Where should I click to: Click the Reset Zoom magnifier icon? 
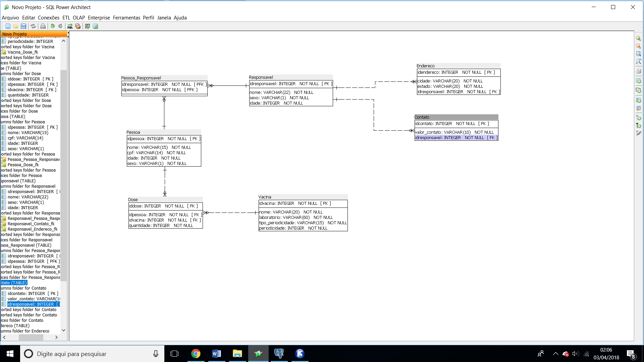coord(639,54)
